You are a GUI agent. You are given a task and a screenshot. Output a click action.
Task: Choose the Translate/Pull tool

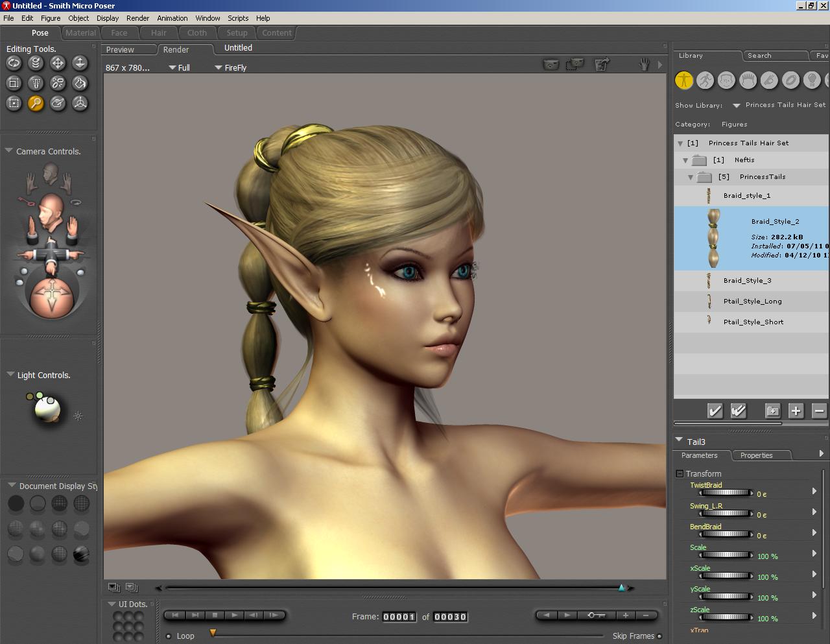(x=58, y=63)
